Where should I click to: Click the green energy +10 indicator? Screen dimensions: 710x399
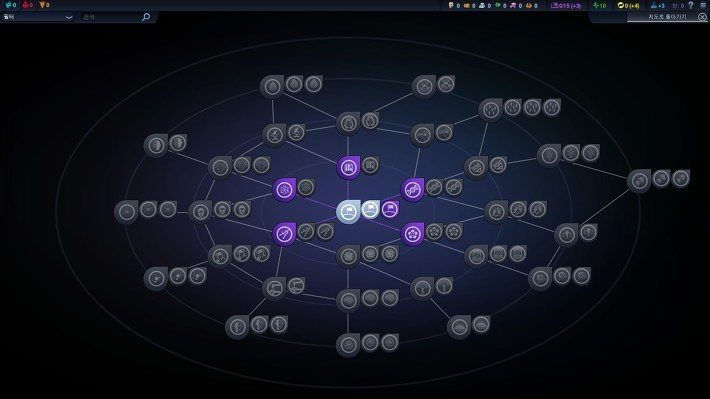tap(600, 5)
